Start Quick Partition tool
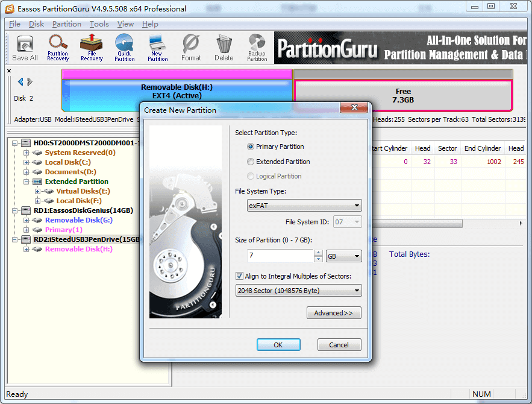The height and width of the screenshot is (404, 532). 125,48
